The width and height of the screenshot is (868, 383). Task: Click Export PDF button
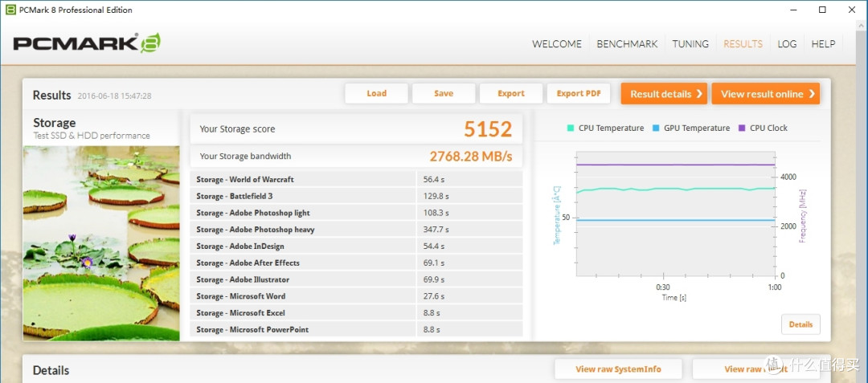pos(579,93)
